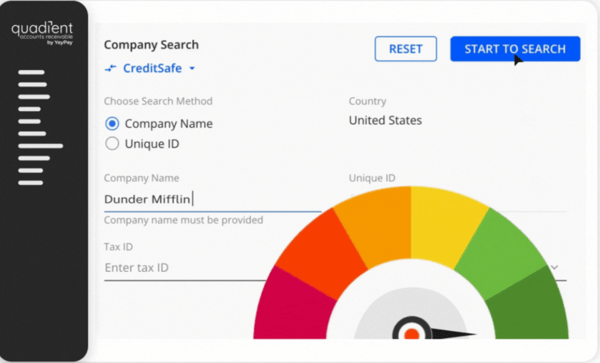Click the CreditSafe switch arrows icon
The image size is (600, 363).
click(x=111, y=68)
